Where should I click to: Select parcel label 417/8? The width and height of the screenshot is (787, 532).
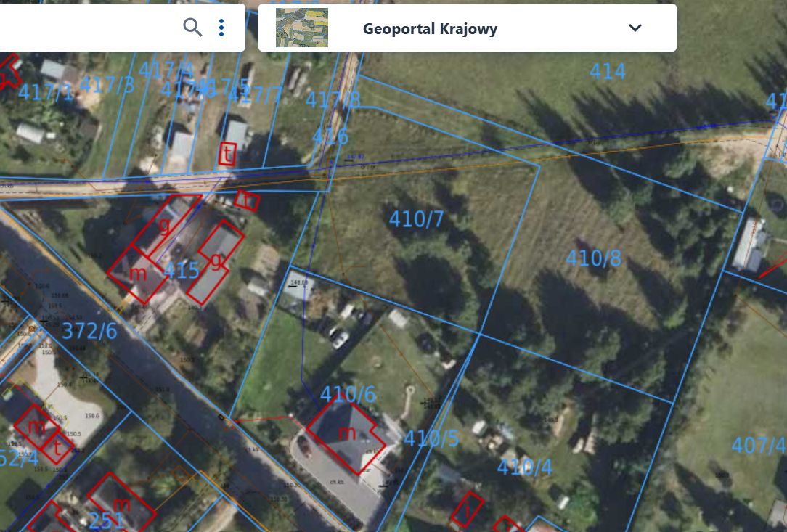(333, 100)
